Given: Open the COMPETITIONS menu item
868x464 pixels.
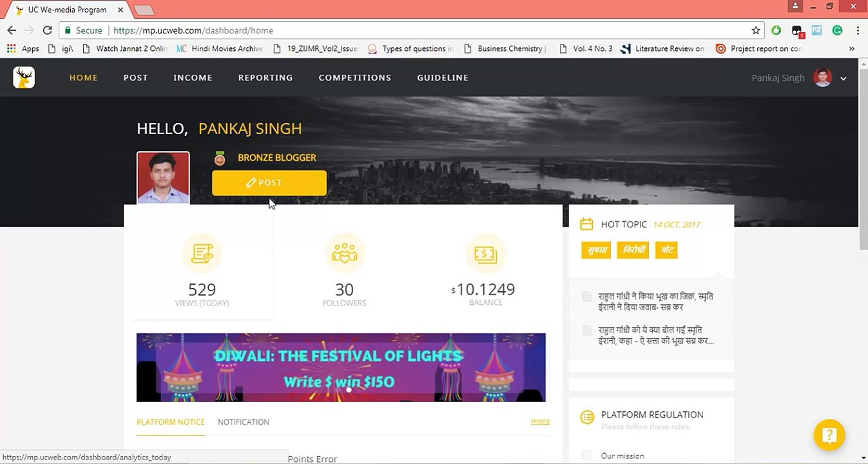Looking at the screenshot, I should point(355,78).
